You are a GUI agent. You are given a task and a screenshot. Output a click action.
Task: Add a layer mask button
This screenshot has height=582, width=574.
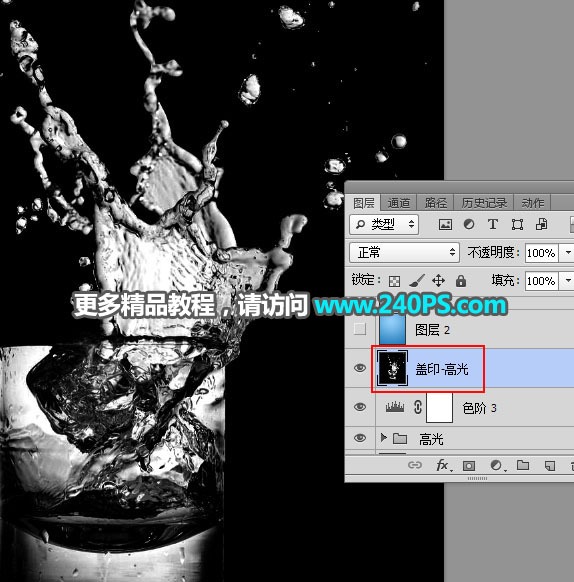pos(469,465)
